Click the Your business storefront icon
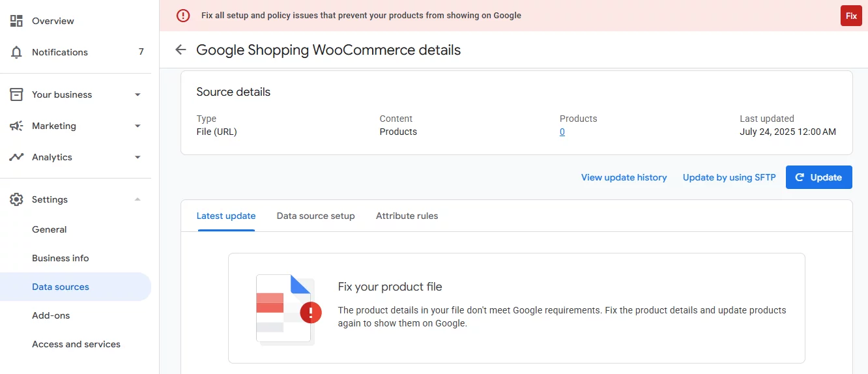The width and height of the screenshot is (868, 374). click(x=16, y=94)
